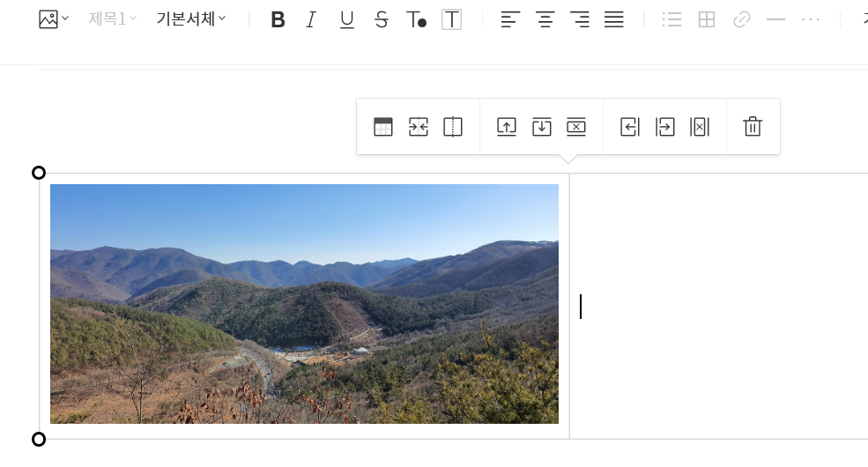Toggle underline formatting
The height and width of the screenshot is (467, 868).
pyautogui.click(x=346, y=20)
